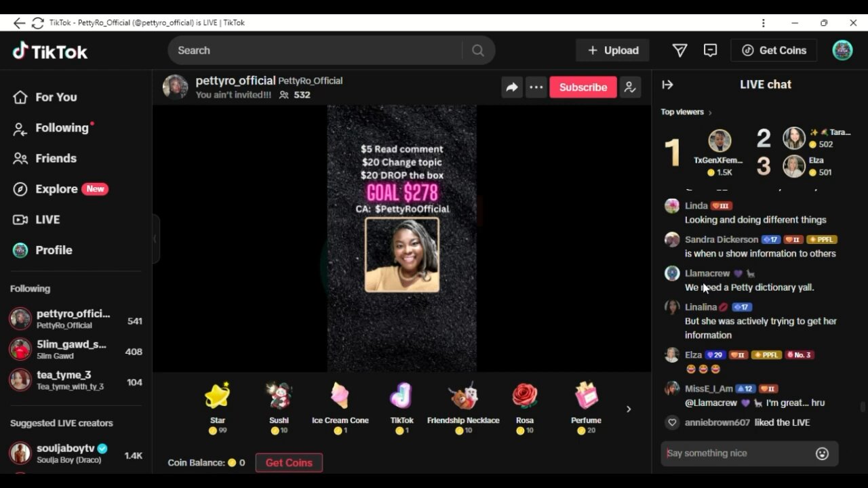This screenshot has height=488, width=868.
Task: Send the Sushi gift
Action: [x=279, y=407]
